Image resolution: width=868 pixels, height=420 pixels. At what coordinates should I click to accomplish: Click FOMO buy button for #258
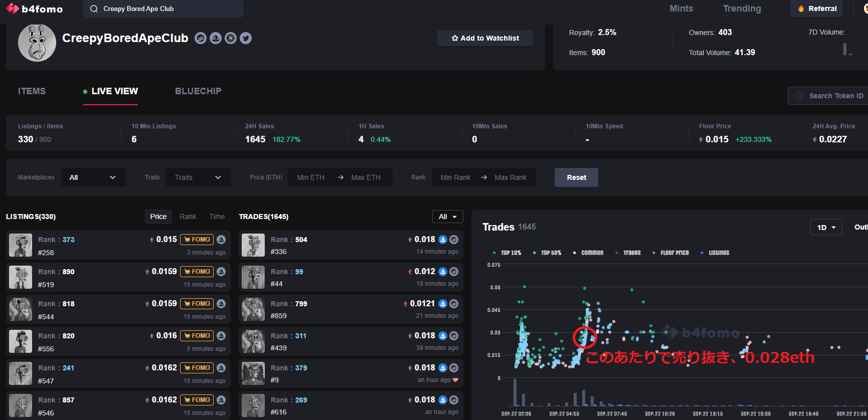point(197,240)
